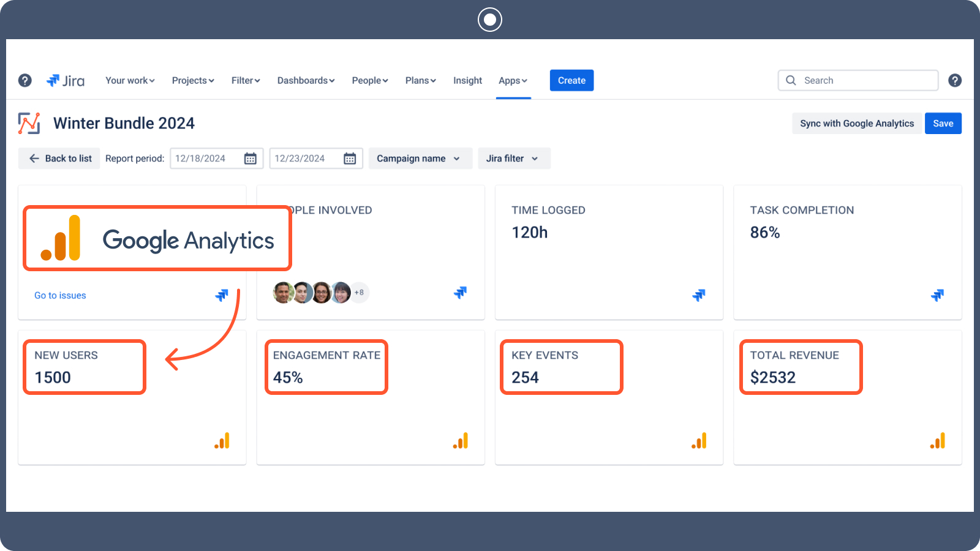This screenshot has width=980, height=551.
Task: Click the $2532 total revenue value
Action: click(773, 378)
